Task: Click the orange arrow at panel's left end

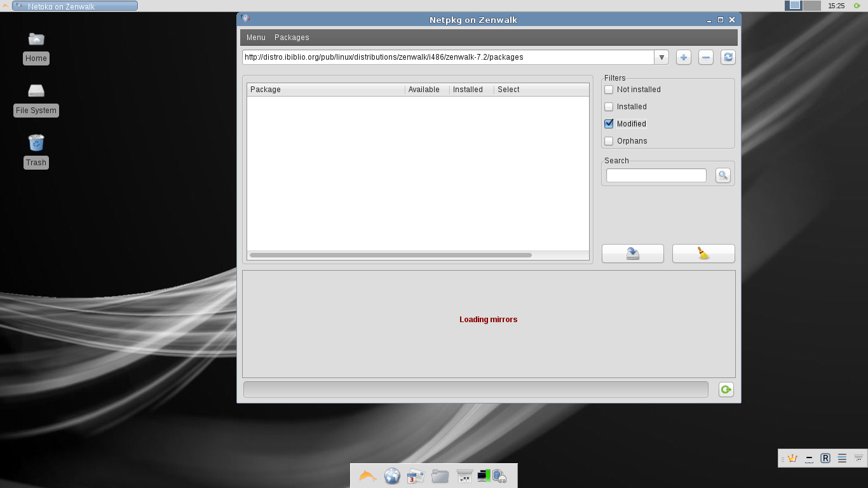Action: coord(5,6)
